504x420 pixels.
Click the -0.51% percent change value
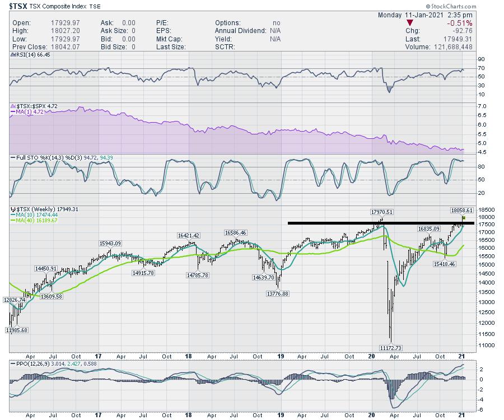[460, 23]
